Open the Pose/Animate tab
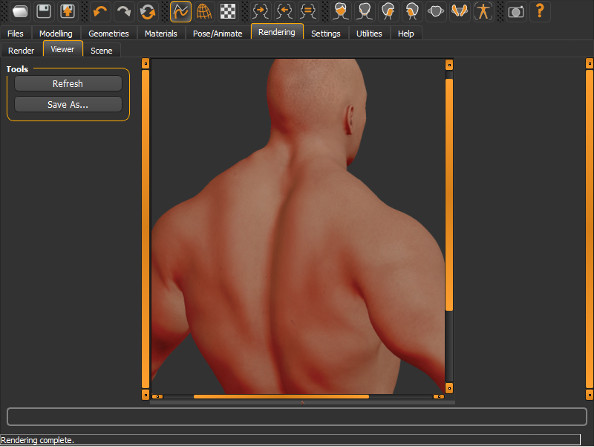Image resolution: width=594 pixels, height=447 pixels. [x=217, y=33]
